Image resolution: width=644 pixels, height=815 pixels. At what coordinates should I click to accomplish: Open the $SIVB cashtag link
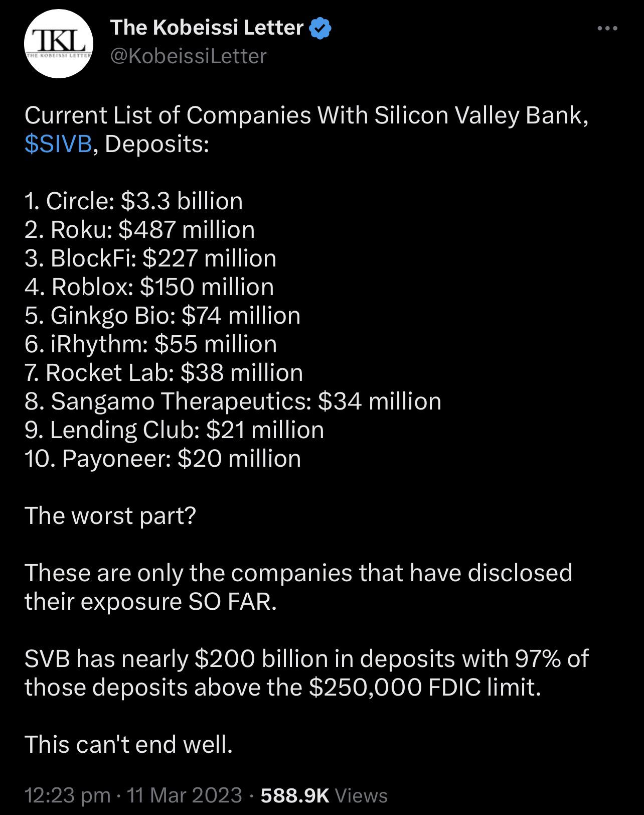coord(58,144)
